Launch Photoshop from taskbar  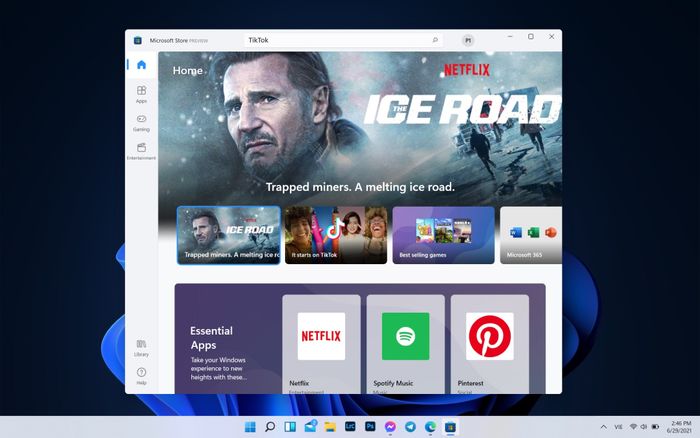pos(370,427)
